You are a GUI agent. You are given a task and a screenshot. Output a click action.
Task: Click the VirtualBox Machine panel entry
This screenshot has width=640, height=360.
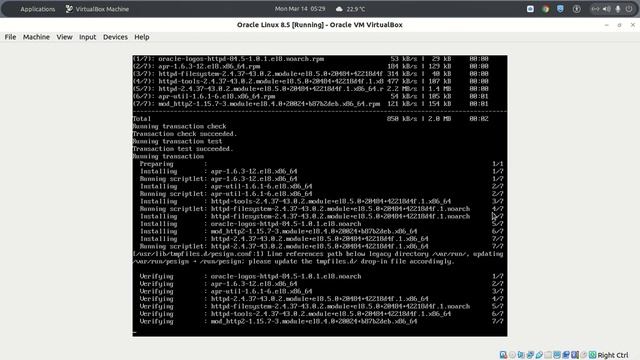click(x=97, y=9)
